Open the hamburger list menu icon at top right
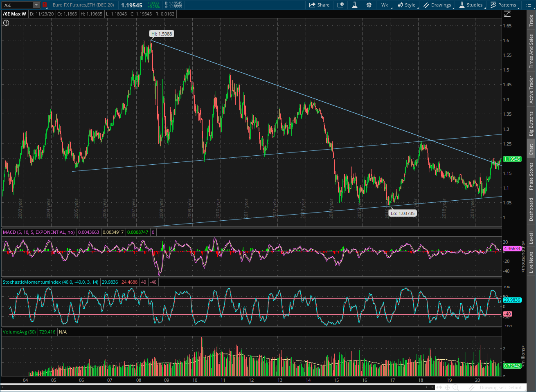The image size is (536, 392). (x=528, y=5)
